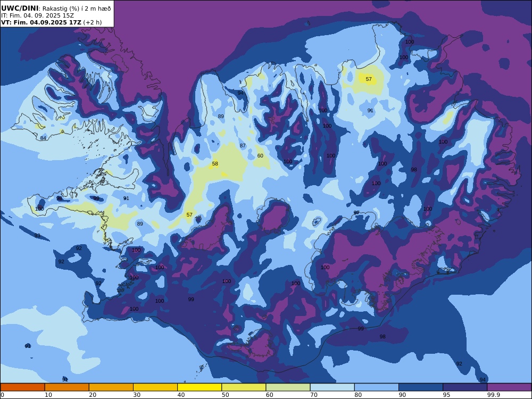Screen dimensions: 532x399
Task: Click the dark orange 0–10 legend swatch
Action: tap(22, 387)
